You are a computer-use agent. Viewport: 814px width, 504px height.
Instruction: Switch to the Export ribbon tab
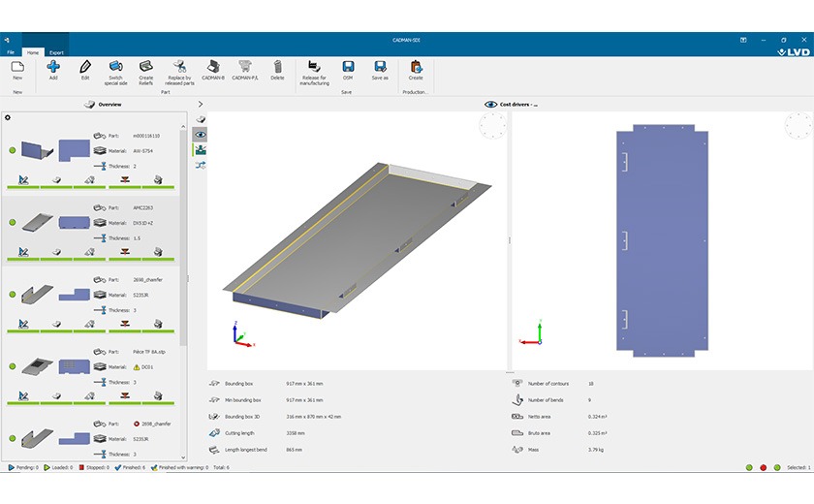[x=56, y=52]
